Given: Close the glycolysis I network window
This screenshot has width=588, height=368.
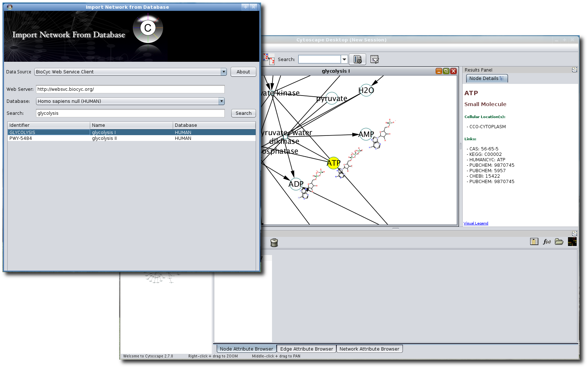Looking at the screenshot, I should pyautogui.click(x=453, y=71).
